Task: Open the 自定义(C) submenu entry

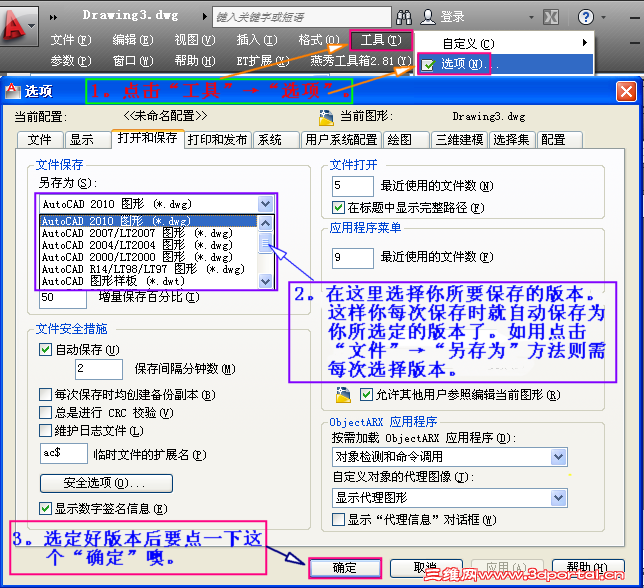Action: click(x=504, y=43)
